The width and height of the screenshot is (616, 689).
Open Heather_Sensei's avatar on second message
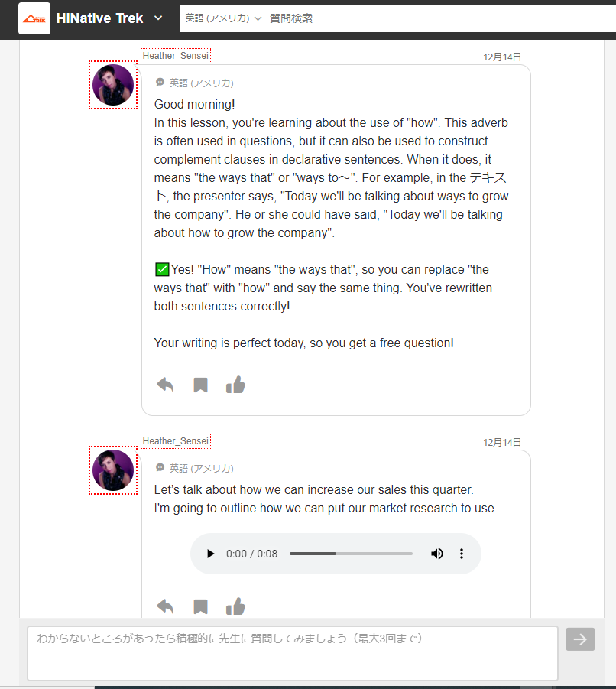pyautogui.click(x=113, y=470)
